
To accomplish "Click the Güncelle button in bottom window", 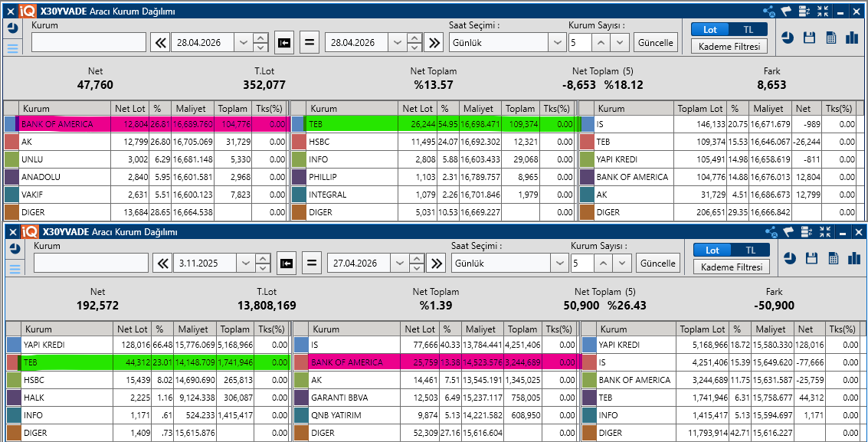I will [658, 264].
